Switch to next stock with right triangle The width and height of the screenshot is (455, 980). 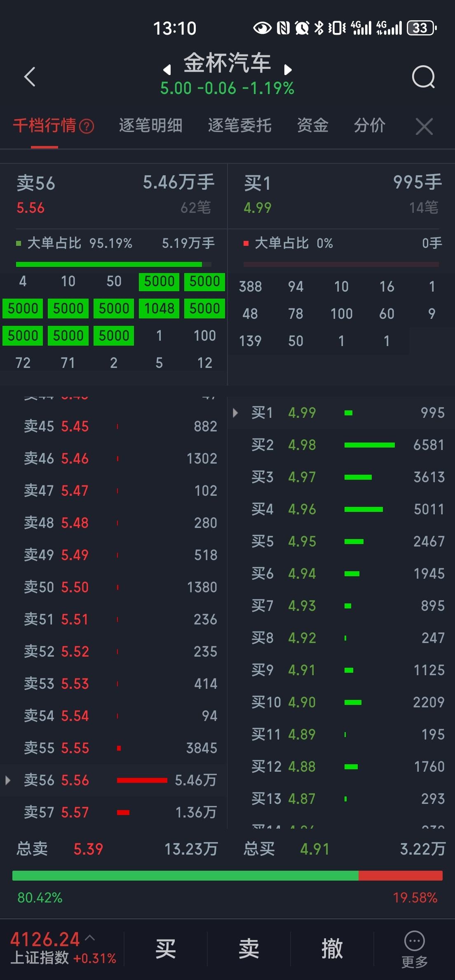point(288,69)
